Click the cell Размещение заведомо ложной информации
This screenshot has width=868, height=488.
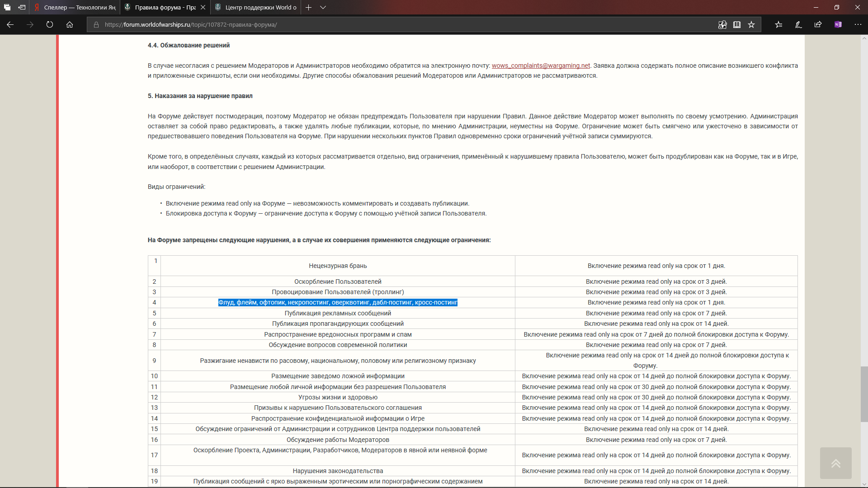pos(338,376)
